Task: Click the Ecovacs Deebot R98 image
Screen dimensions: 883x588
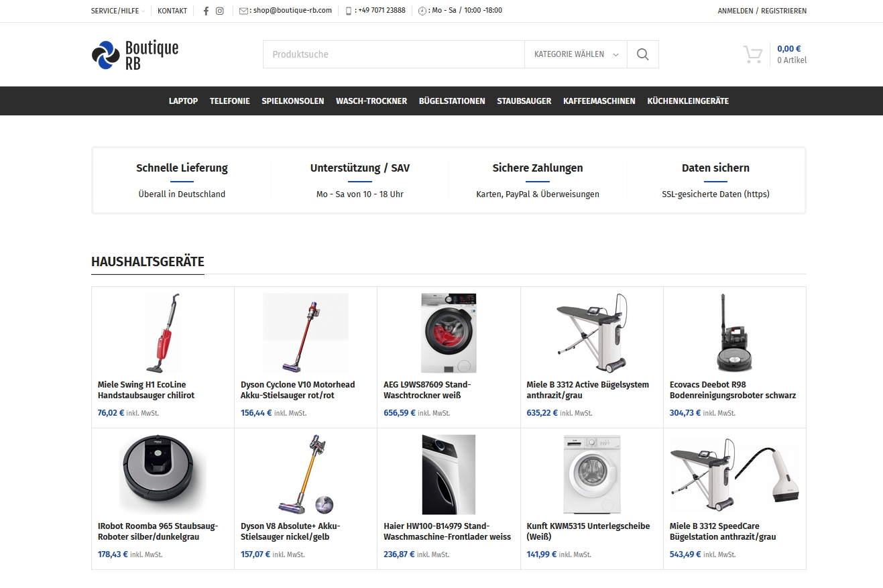Action: (x=735, y=333)
